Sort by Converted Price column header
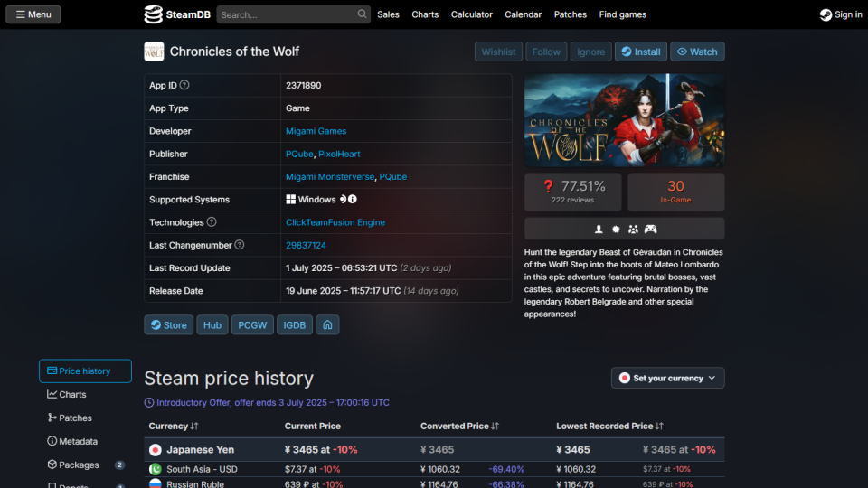Viewport: 868px width, 488px height. click(x=459, y=426)
